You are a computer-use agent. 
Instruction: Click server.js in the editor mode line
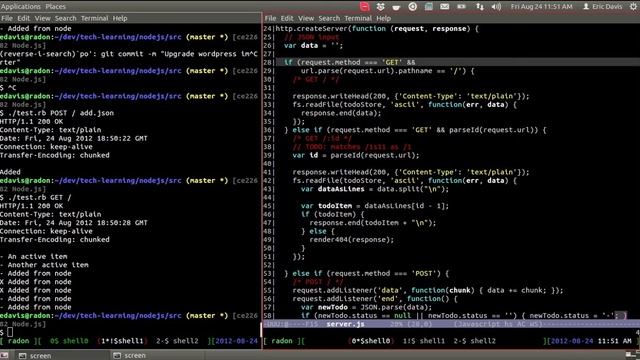pyautogui.click(x=345, y=324)
